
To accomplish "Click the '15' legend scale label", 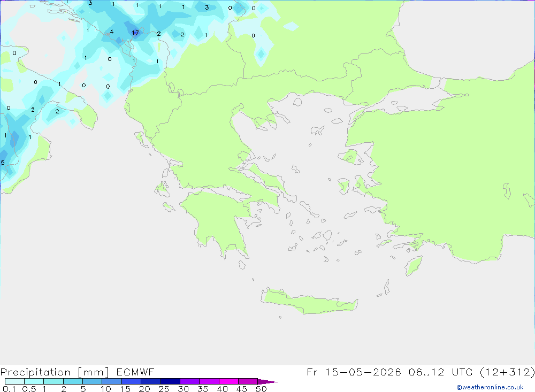I will [125, 389].
